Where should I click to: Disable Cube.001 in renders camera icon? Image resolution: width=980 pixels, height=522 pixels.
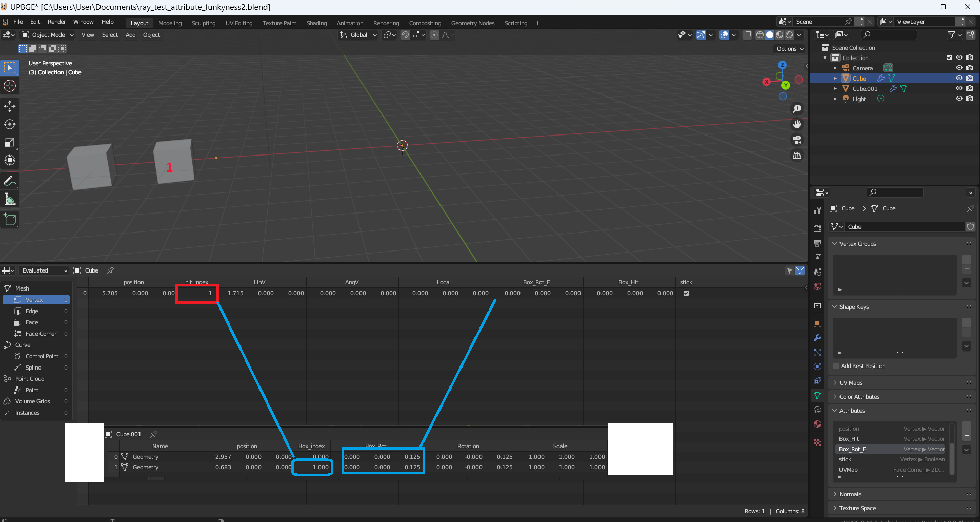(x=969, y=88)
